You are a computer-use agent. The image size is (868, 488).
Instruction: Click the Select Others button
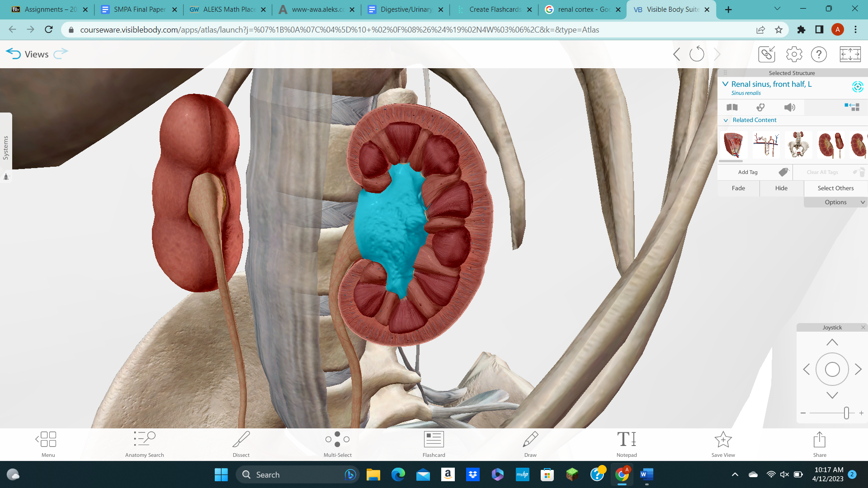[835, 188]
